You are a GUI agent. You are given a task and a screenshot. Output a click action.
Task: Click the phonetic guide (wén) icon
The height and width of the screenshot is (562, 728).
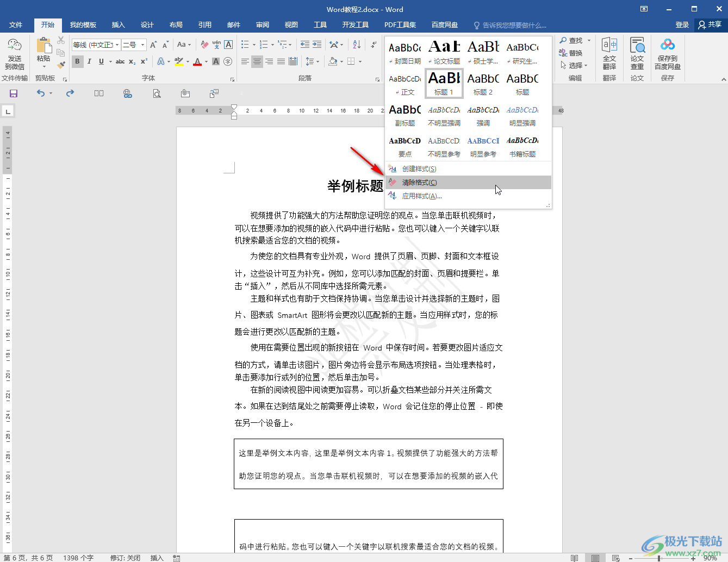click(x=216, y=45)
